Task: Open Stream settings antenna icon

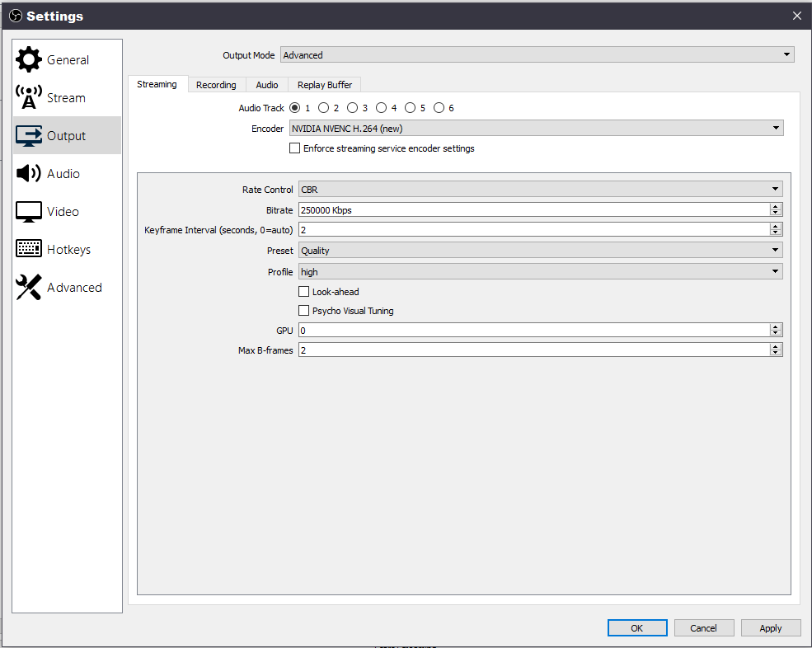Action: point(29,97)
